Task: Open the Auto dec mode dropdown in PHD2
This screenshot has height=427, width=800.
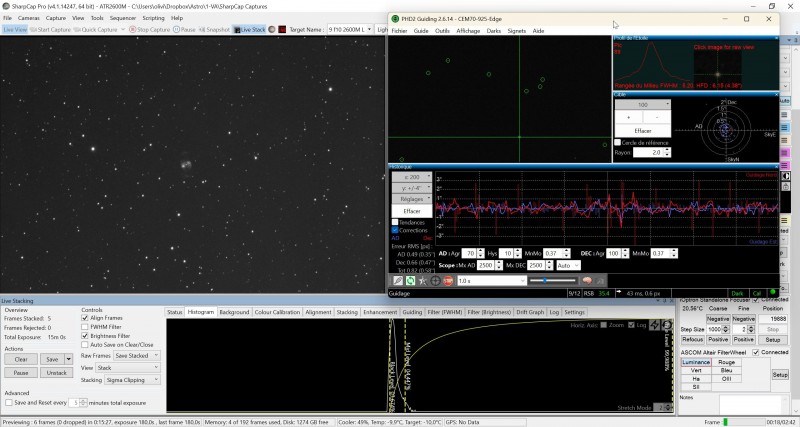Action: point(568,265)
